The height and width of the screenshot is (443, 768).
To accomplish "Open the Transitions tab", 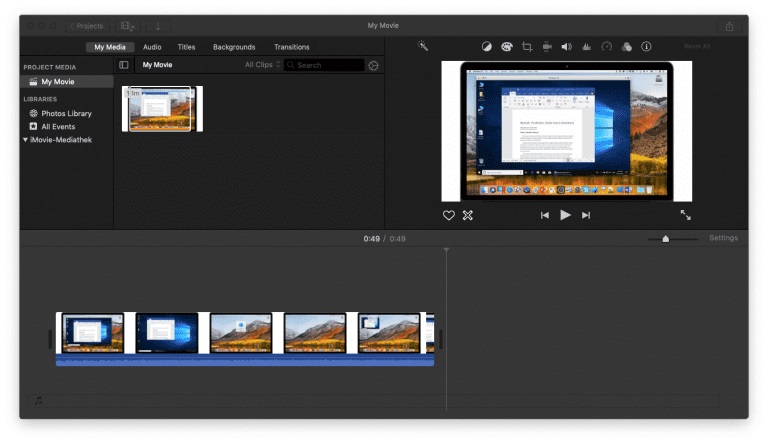I will (x=291, y=47).
